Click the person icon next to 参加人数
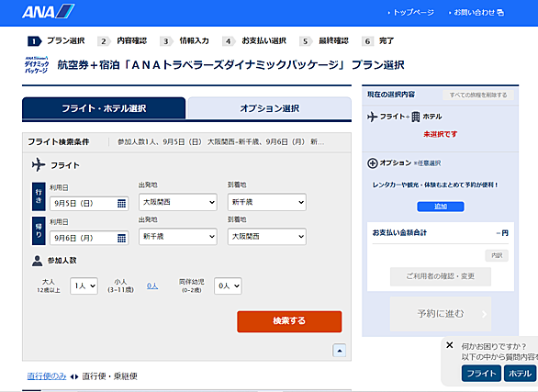 [37, 261]
